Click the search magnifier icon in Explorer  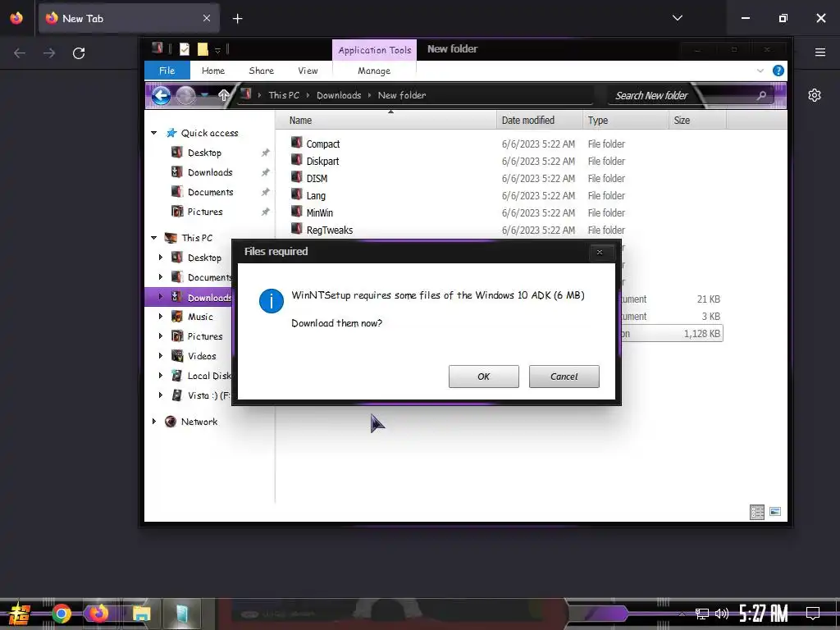[x=761, y=95]
